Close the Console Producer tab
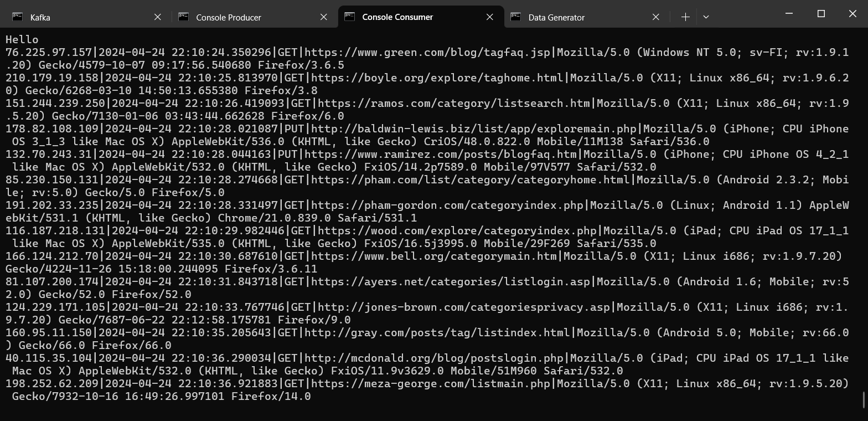This screenshot has width=868, height=421. [324, 17]
